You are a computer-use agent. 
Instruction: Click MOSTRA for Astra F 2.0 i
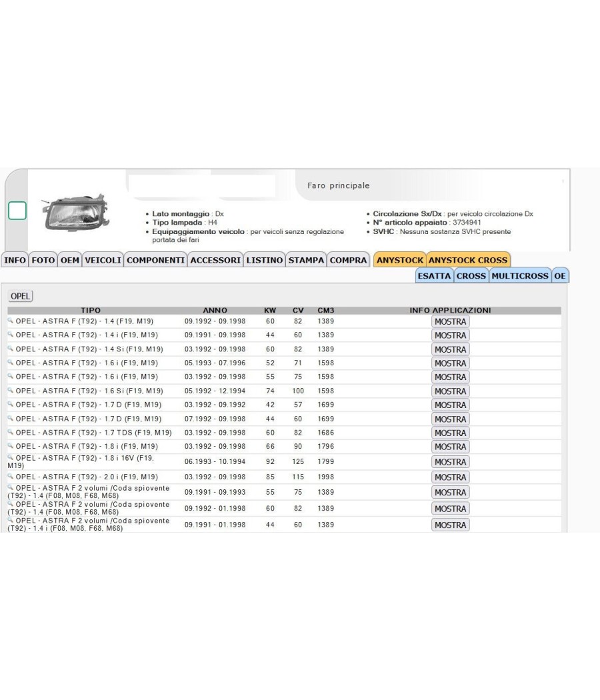click(451, 477)
